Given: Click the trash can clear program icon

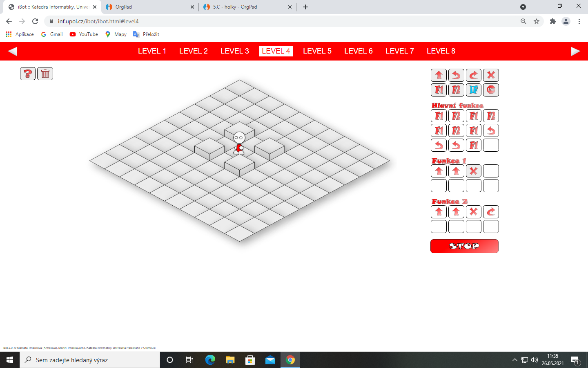Looking at the screenshot, I should pyautogui.click(x=45, y=74).
